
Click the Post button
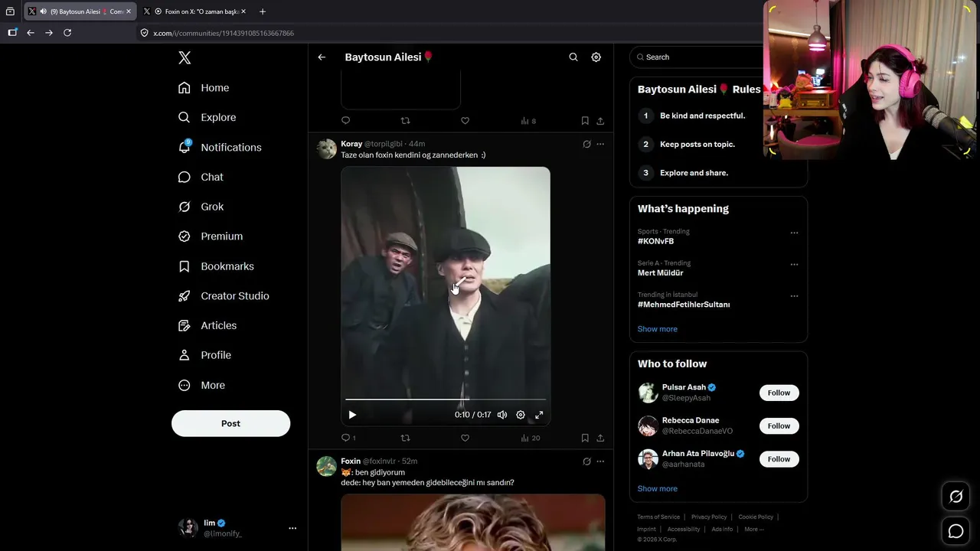click(x=230, y=423)
